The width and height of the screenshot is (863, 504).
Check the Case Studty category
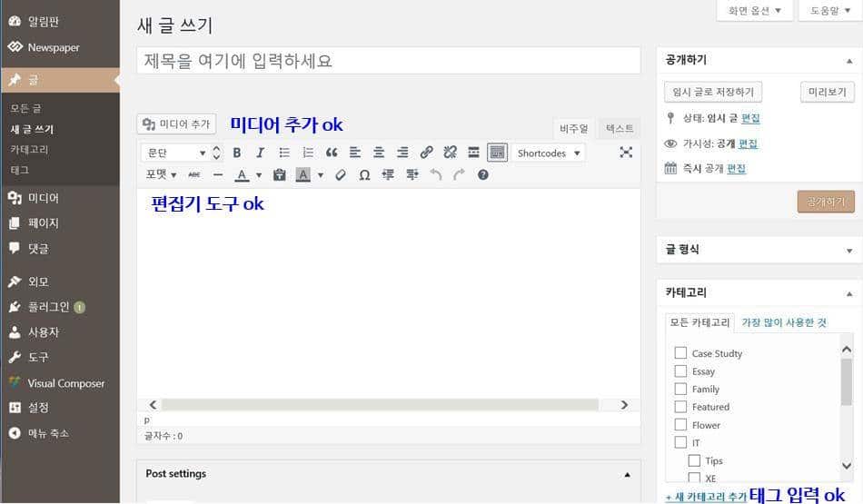680,352
